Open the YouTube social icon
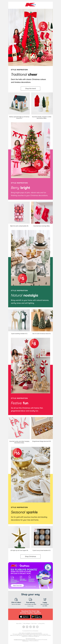61x644 pixels. click(x=27, y=627)
